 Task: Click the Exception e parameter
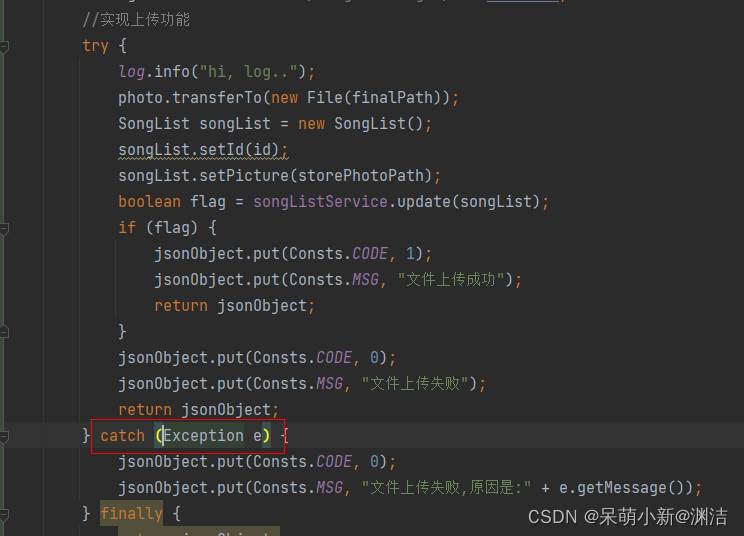[x=213, y=435]
